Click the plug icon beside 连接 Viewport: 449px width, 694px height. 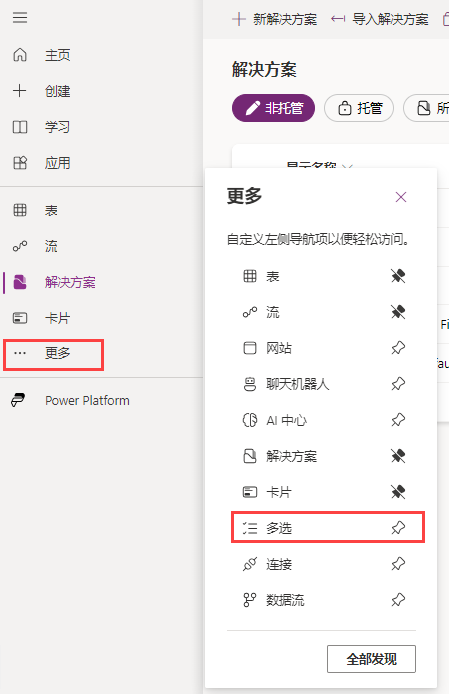250,564
